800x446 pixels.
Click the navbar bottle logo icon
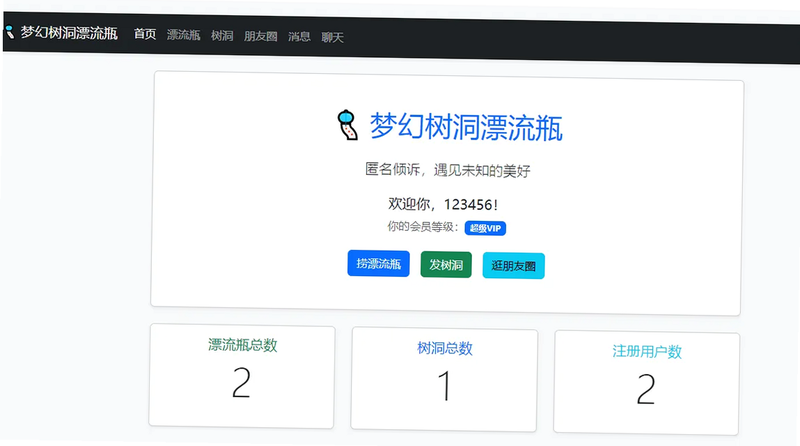(9, 32)
